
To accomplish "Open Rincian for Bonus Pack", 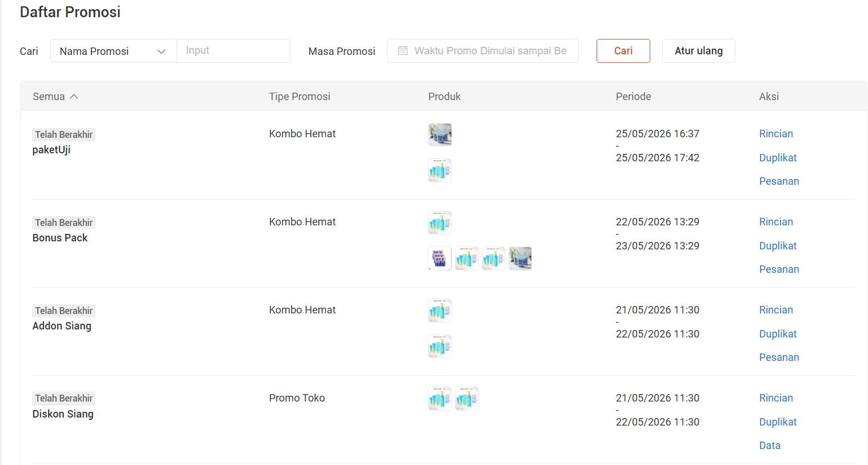I will click(x=776, y=222).
